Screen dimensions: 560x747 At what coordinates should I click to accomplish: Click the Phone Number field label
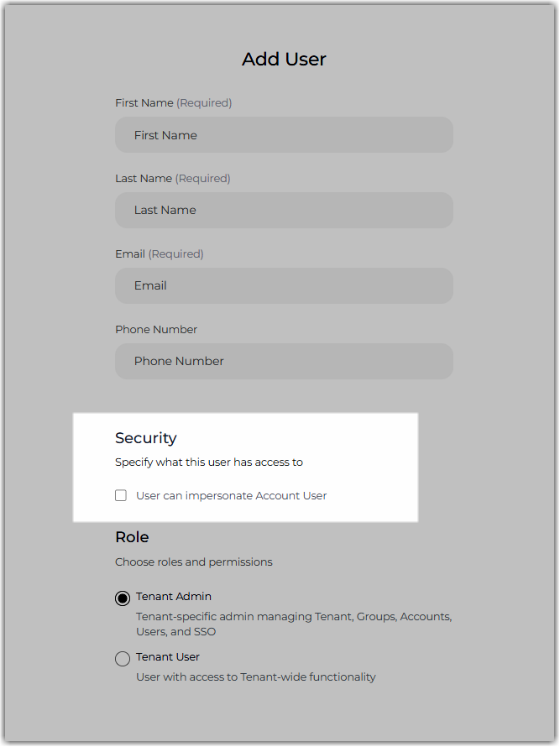pyautogui.click(x=156, y=329)
